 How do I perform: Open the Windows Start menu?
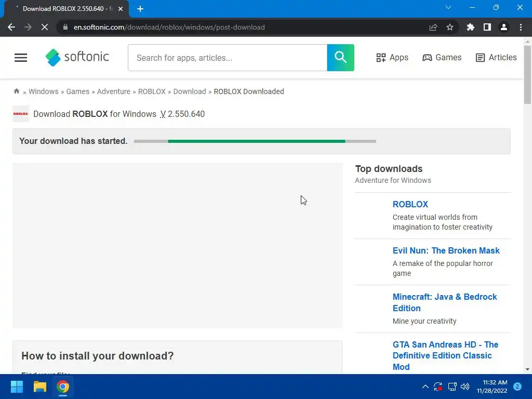(x=17, y=387)
